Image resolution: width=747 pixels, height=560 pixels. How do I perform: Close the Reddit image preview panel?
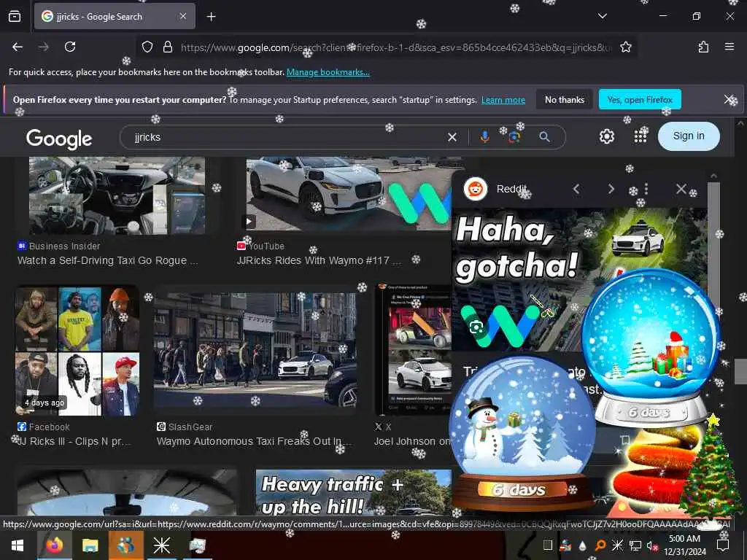[x=681, y=189]
